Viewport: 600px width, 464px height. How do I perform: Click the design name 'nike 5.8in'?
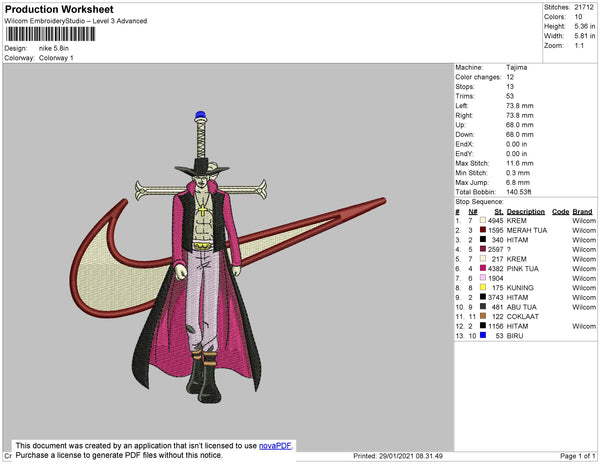point(54,48)
